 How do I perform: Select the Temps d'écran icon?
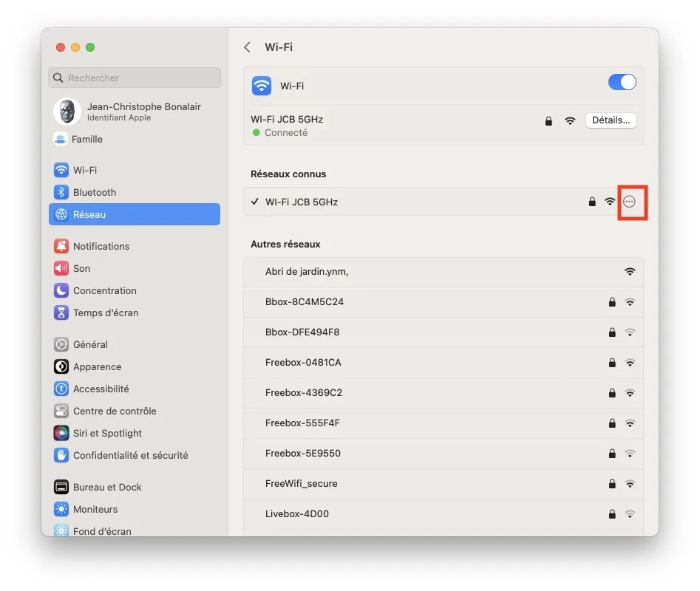pyautogui.click(x=60, y=312)
